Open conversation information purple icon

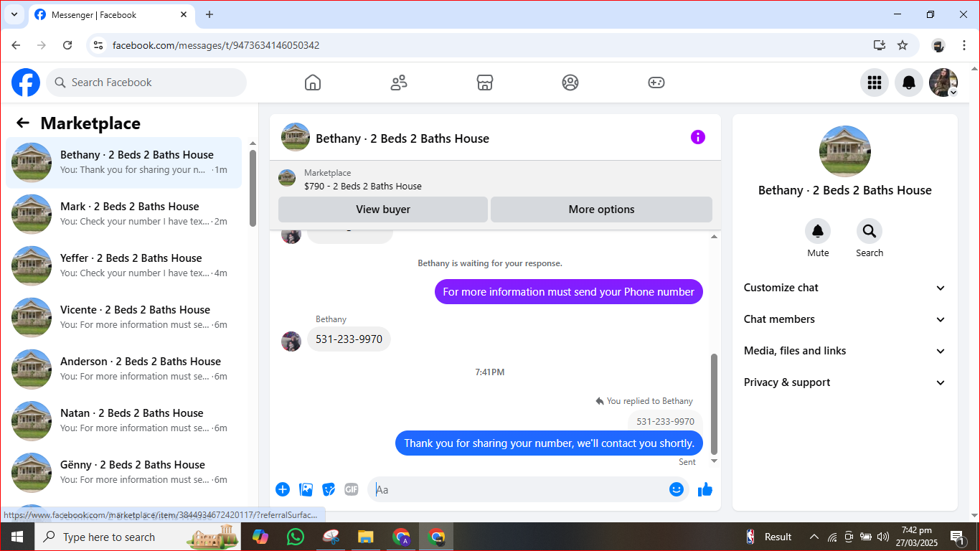click(698, 137)
